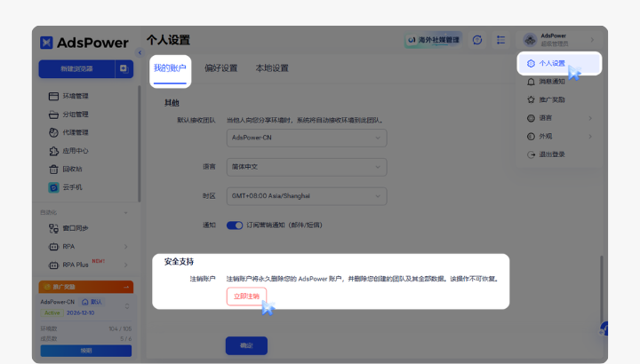Click the 其他 section heading
640x364 pixels.
point(172,103)
